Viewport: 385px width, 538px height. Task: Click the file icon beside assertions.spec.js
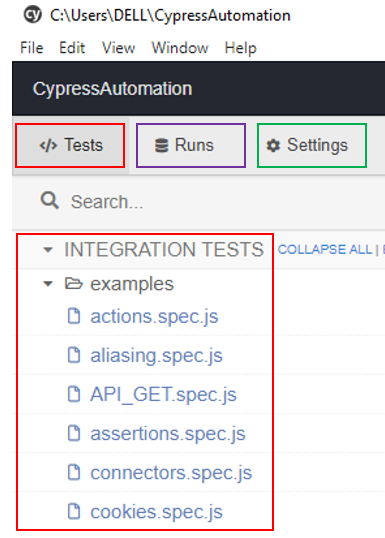(74, 433)
